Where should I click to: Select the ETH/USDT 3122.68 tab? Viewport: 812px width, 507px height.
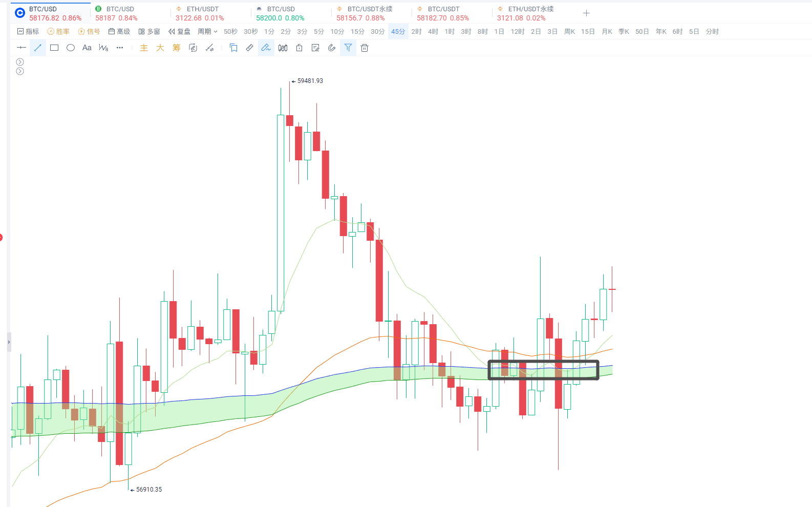[211, 13]
